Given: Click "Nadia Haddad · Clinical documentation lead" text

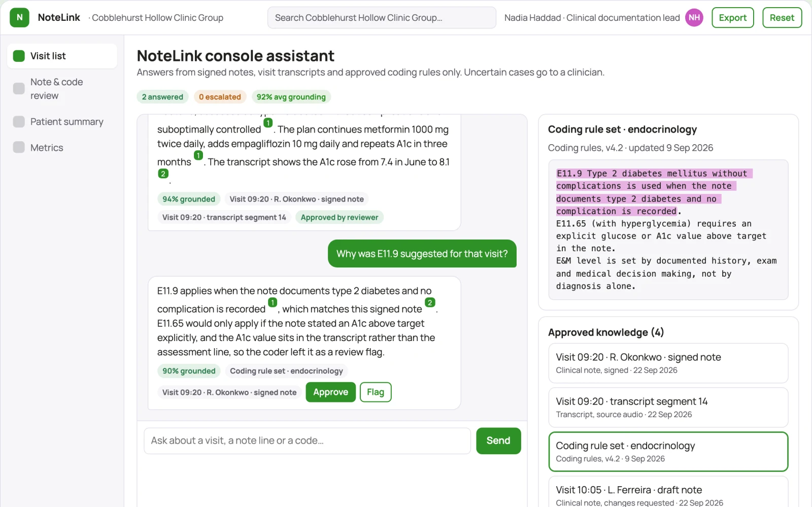Looking at the screenshot, I should [x=592, y=18].
